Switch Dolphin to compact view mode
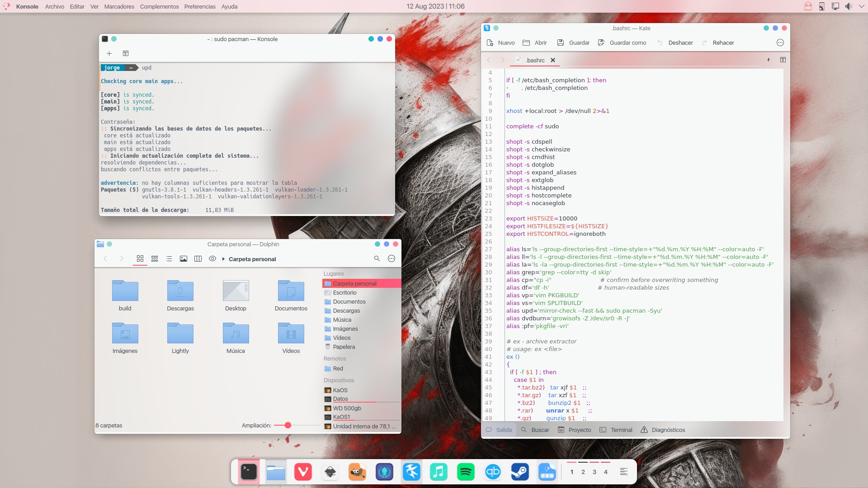This screenshot has height=488, width=868. [x=155, y=259]
